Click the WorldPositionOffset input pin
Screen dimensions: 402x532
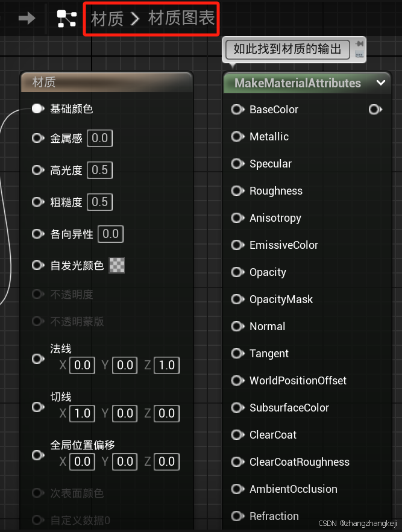tap(237, 381)
